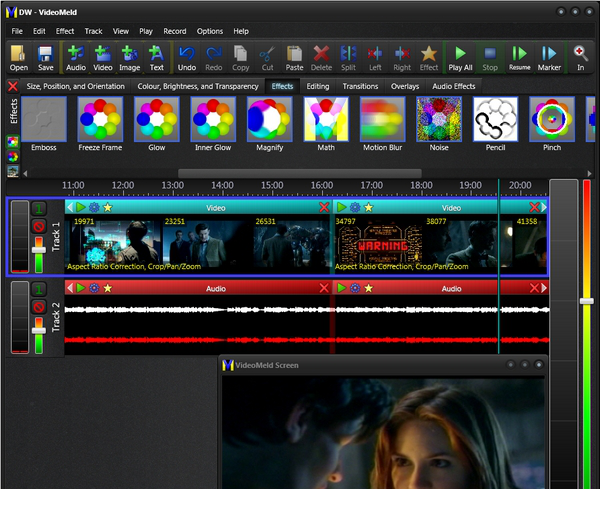
Task: Click the star icon on the first Audio clip
Action: pyautogui.click(x=108, y=288)
